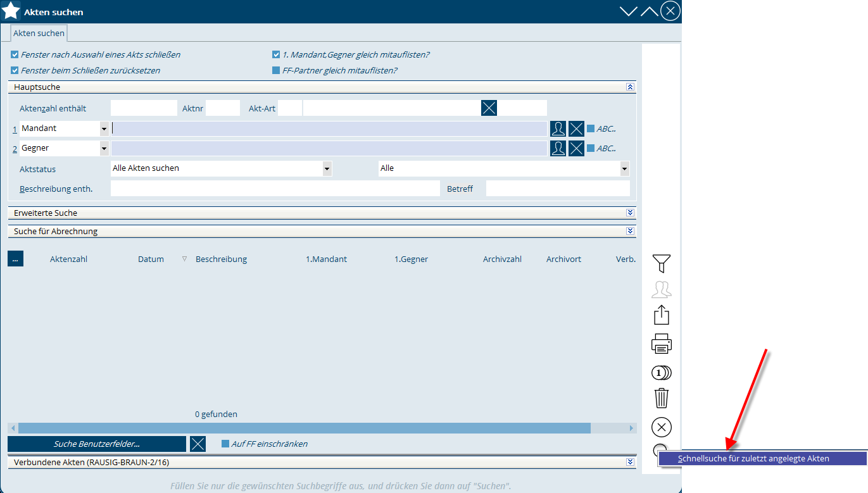This screenshot has width=868, height=493.
Task: Expand Verbundene Akten section
Action: [630, 462]
